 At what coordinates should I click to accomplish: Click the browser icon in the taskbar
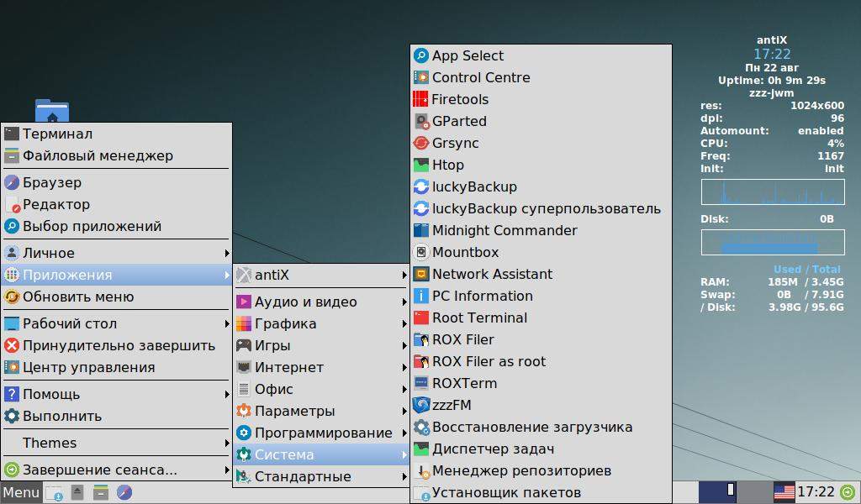[x=124, y=492]
